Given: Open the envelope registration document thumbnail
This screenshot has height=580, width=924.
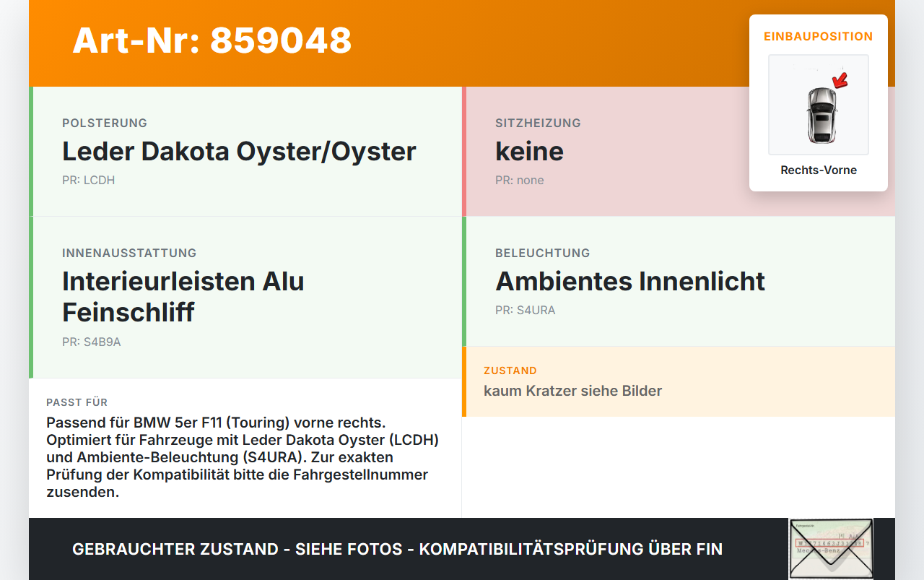Looking at the screenshot, I should [831, 549].
